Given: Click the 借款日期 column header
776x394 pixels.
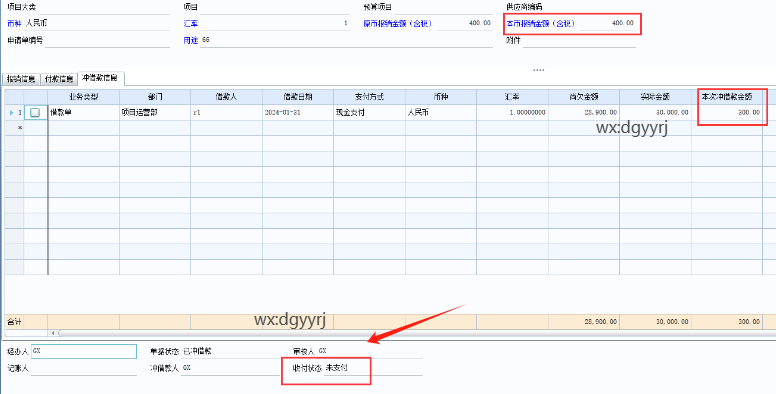Looking at the screenshot, I should [298, 97].
